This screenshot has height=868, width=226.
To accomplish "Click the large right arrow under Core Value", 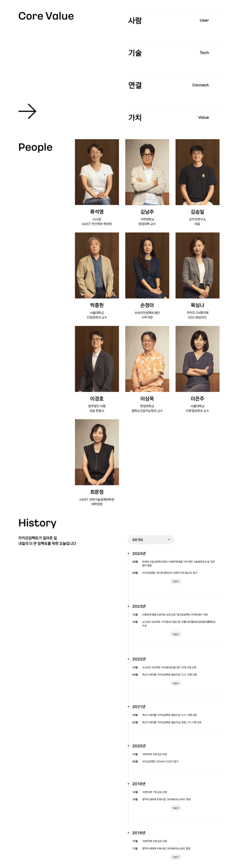I will (27, 111).
